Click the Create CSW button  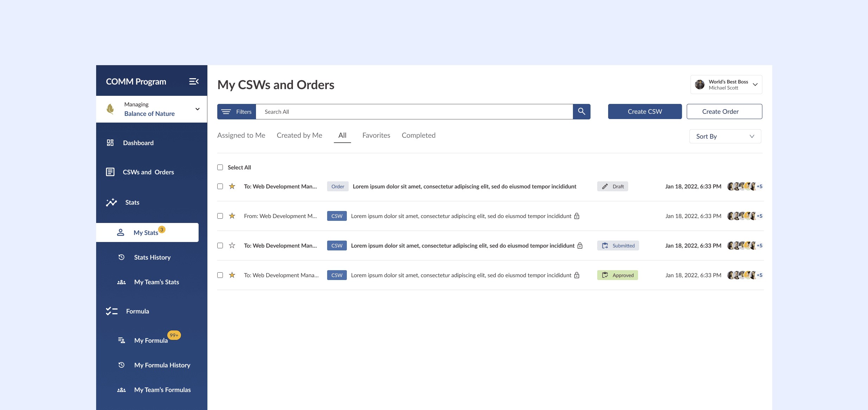tap(645, 112)
